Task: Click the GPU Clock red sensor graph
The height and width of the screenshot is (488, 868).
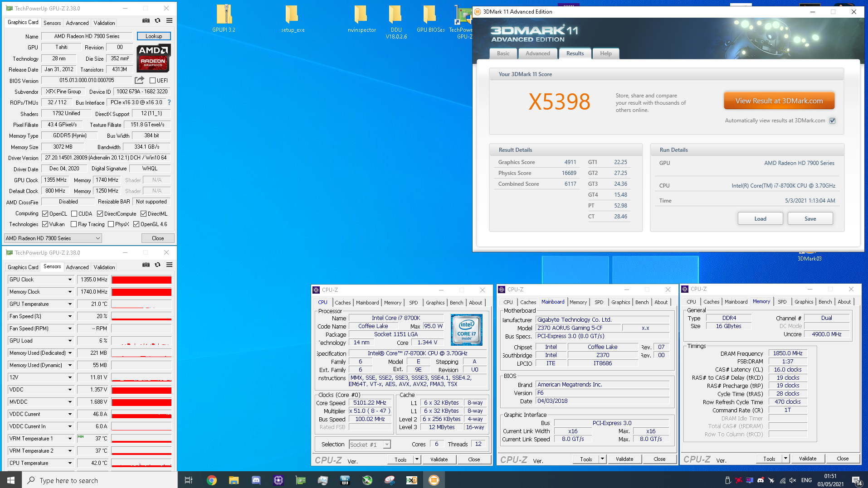Action: (141, 280)
